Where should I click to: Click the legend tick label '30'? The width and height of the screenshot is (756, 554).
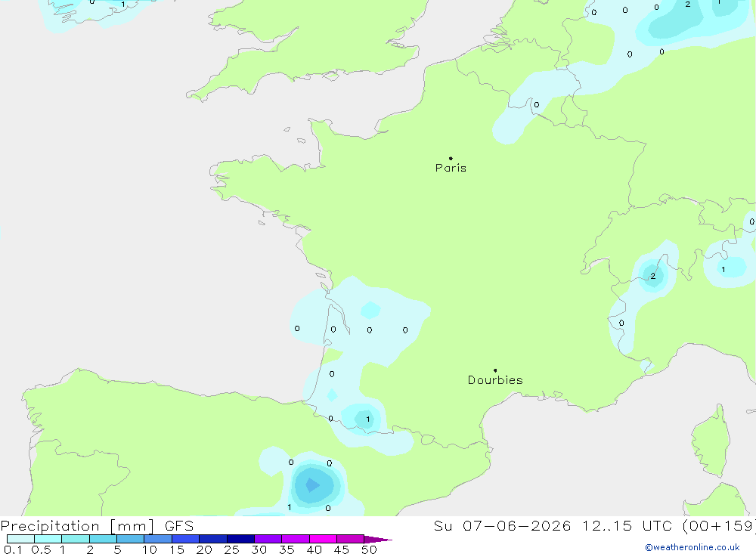[x=259, y=549]
